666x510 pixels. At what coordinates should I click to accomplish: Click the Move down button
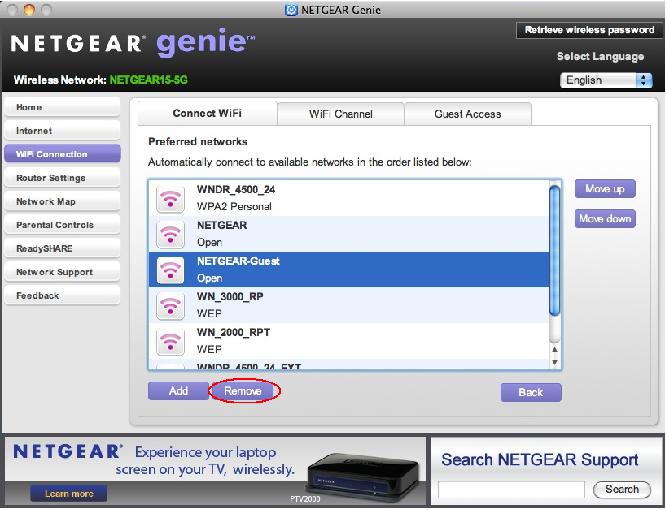(x=604, y=218)
